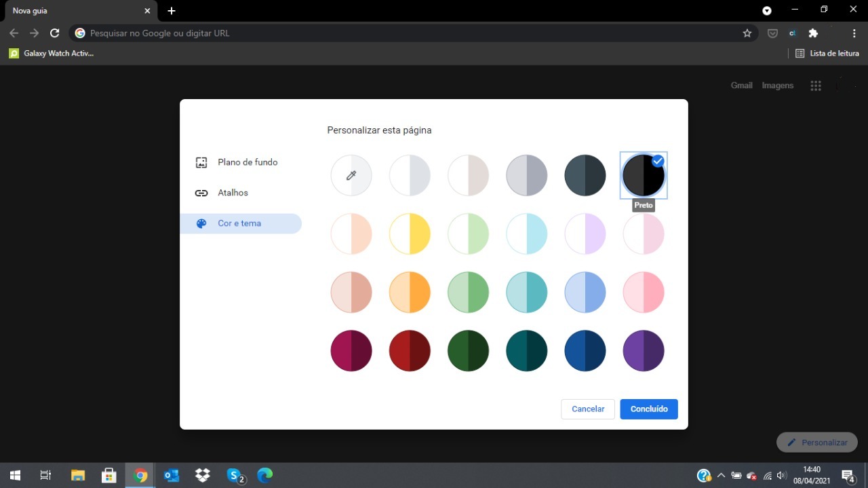Bookmark this page with star icon
The width and height of the screenshot is (868, 488).
click(747, 33)
